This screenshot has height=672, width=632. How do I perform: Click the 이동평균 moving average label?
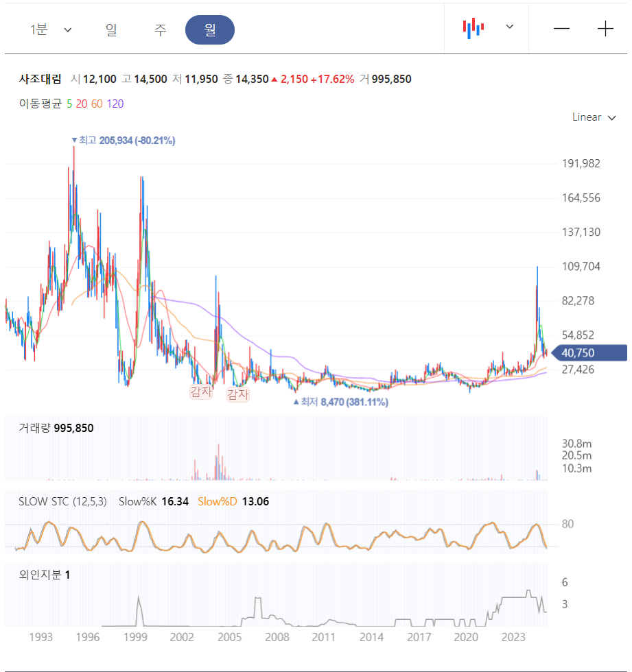(40, 104)
